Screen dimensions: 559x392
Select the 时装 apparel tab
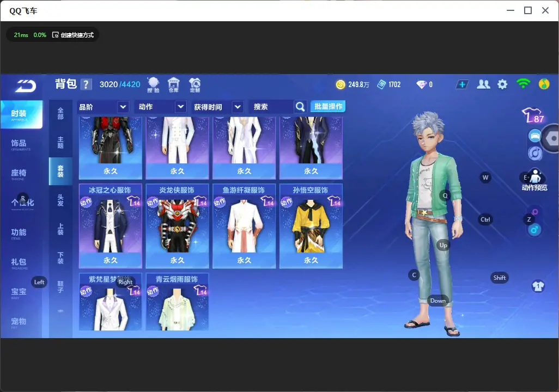[21, 114]
